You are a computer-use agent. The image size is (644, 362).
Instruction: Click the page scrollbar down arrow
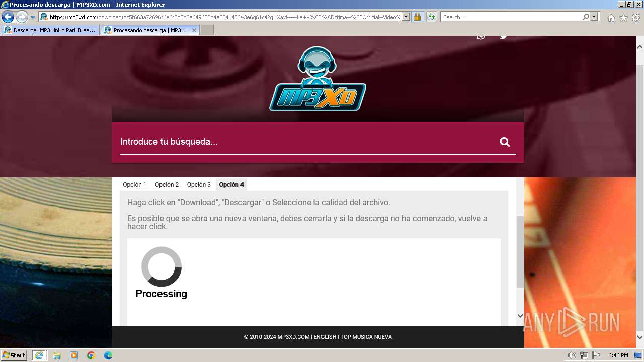[640, 337]
